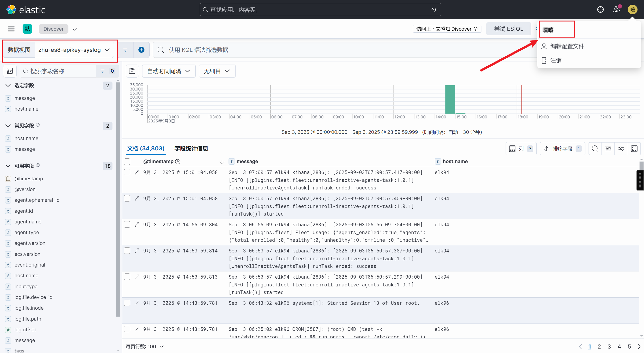
Task: Select row 14:50:59.814 checkbox
Action: point(127,251)
